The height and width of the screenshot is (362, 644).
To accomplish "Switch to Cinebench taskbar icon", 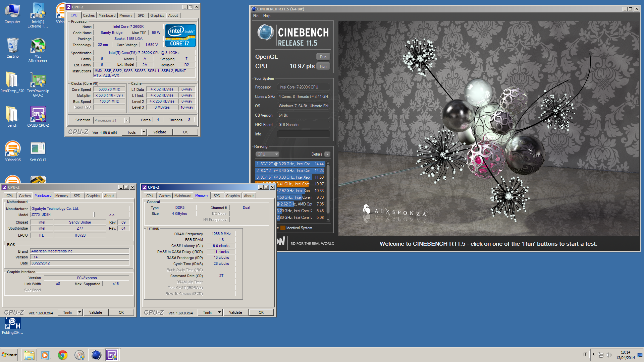I will (x=96, y=355).
